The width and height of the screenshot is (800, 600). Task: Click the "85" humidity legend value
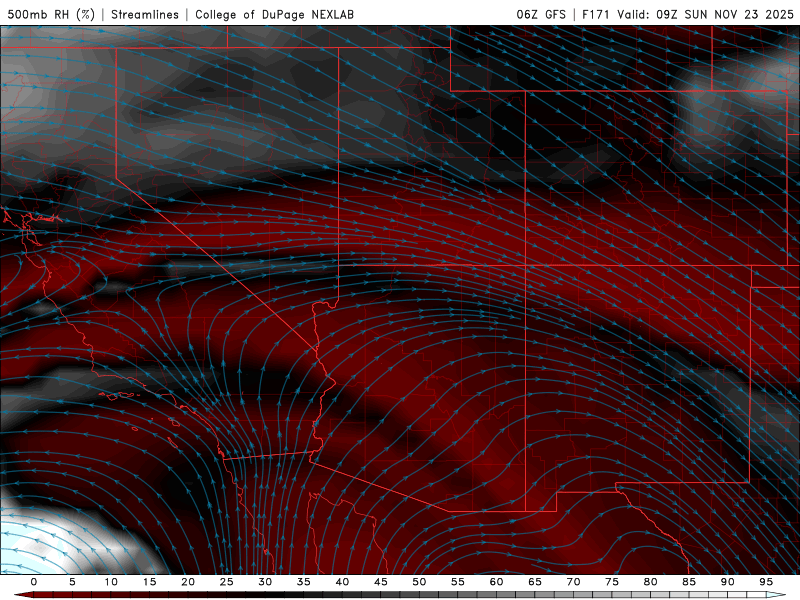pos(689,582)
